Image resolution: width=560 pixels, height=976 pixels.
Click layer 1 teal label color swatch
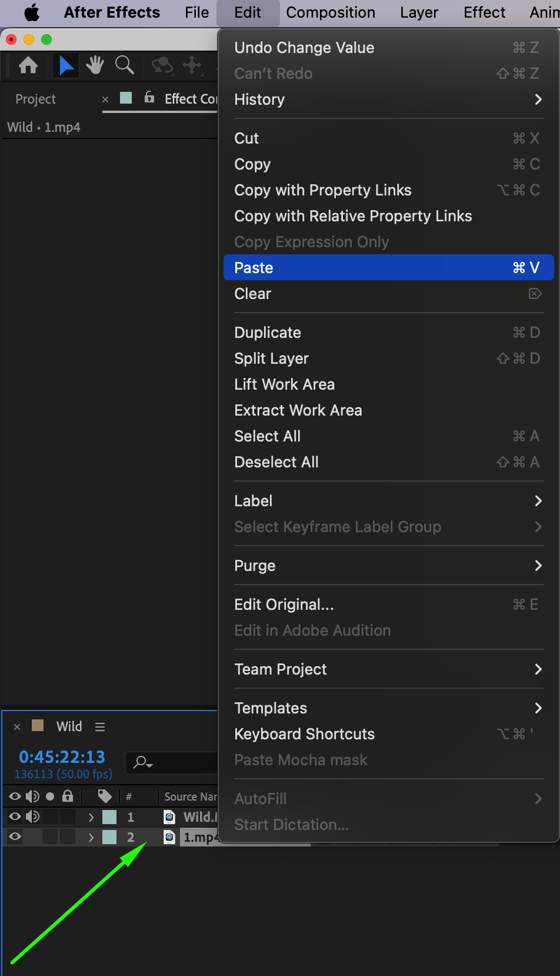pyautogui.click(x=109, y=817)
